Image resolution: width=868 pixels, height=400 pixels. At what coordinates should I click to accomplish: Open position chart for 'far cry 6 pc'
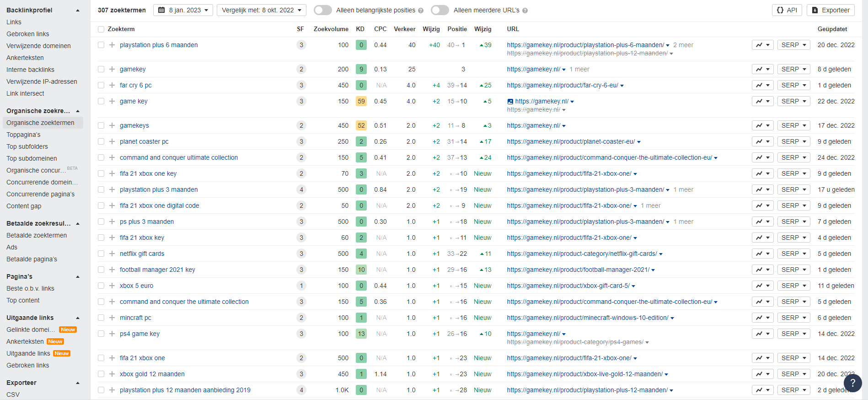[x=762, y=85]
